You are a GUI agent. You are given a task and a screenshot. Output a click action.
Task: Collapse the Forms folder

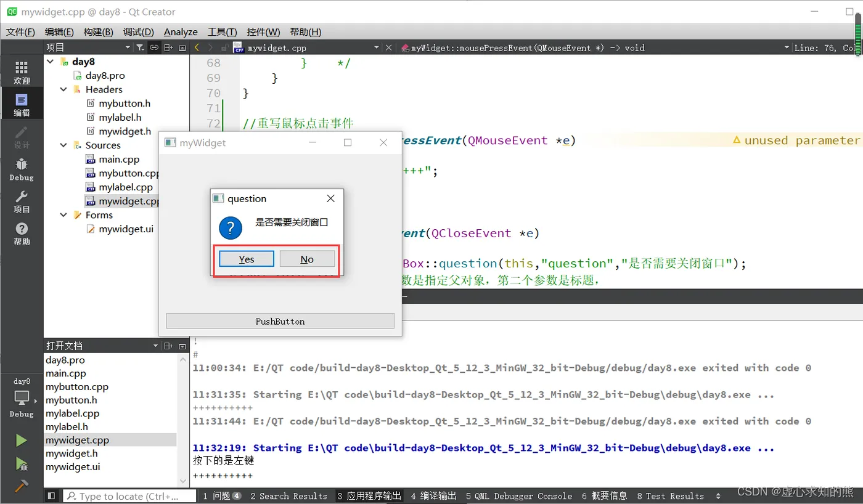(x=63, y=215)
